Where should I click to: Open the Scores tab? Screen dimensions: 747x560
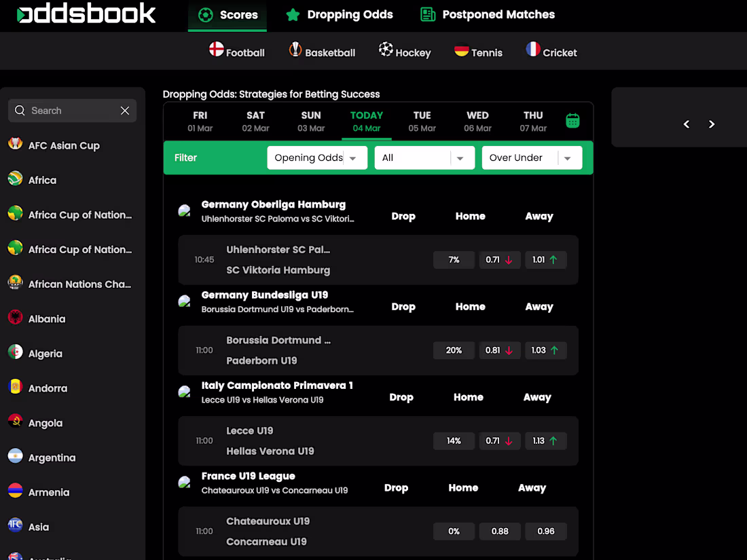coord(227,15)
